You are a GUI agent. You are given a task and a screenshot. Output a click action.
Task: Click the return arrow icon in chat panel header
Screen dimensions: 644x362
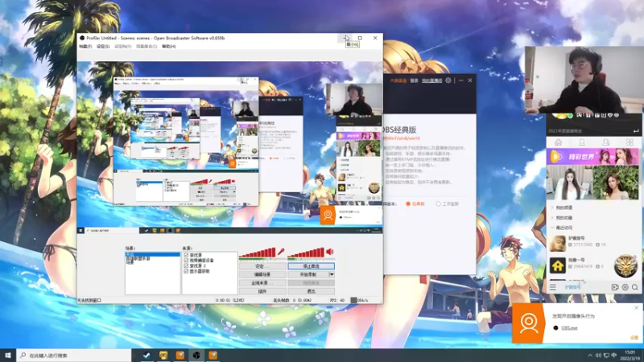(x=636, y=130)
